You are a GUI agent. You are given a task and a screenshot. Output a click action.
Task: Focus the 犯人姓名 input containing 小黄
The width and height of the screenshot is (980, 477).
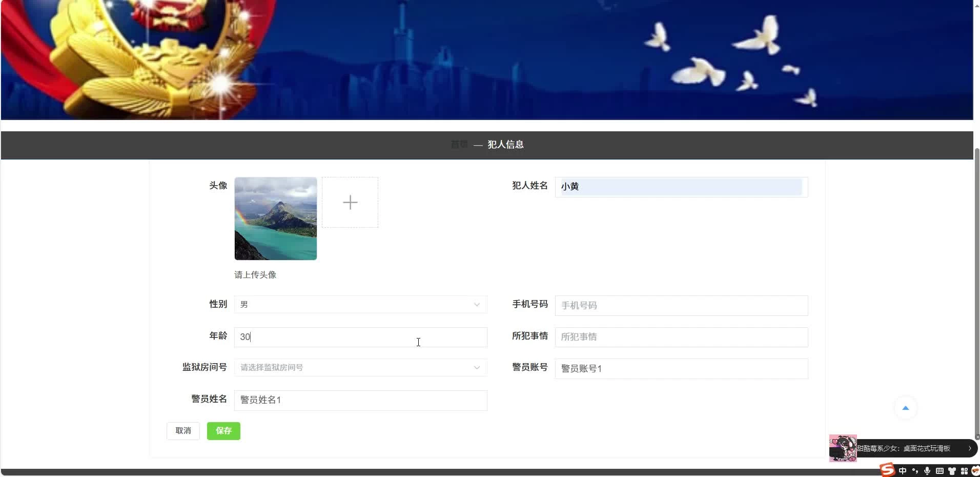(x=681, y=187)
